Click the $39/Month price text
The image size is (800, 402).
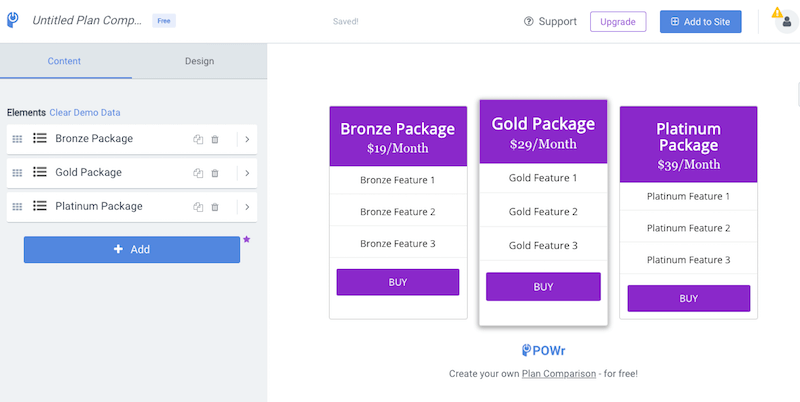[x=689, y=165]
